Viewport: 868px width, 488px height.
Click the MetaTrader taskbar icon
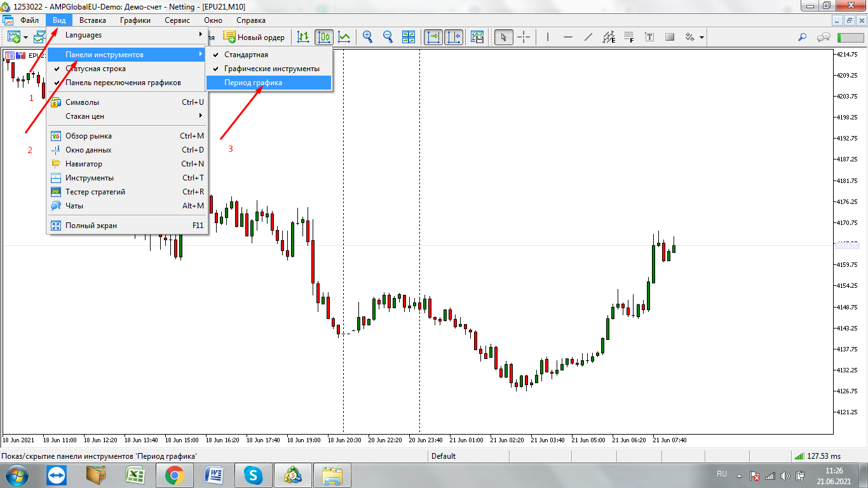pos(293,475)
